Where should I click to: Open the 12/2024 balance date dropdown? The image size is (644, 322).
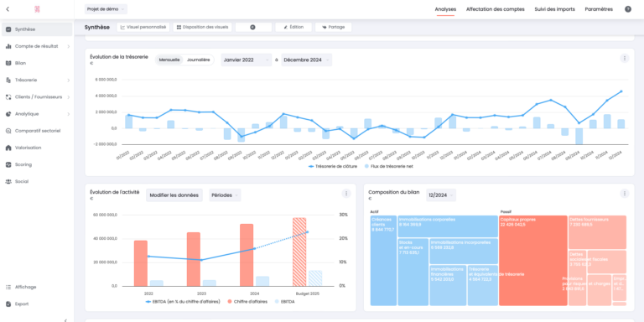point(441,195)
